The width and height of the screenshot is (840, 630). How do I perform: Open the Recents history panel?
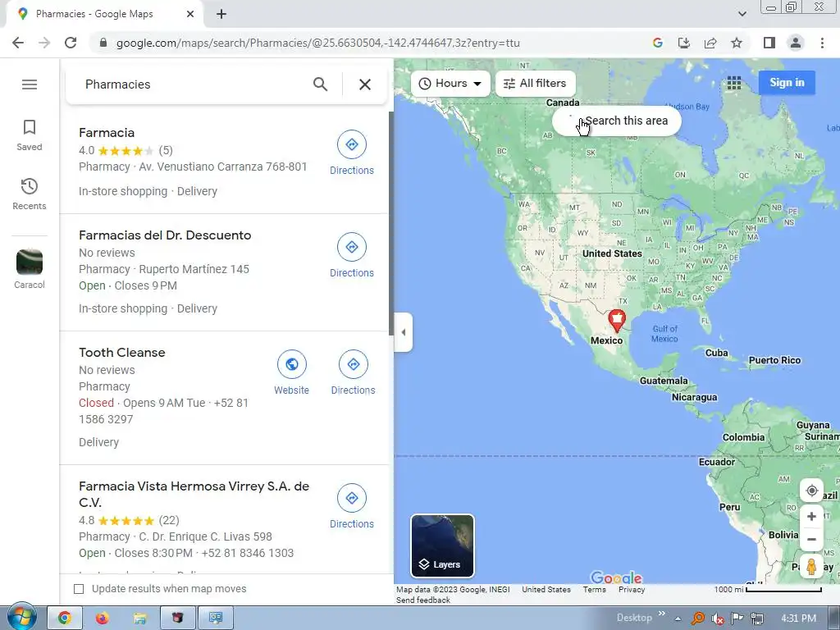pyautogui.click(x=30, y=194)
